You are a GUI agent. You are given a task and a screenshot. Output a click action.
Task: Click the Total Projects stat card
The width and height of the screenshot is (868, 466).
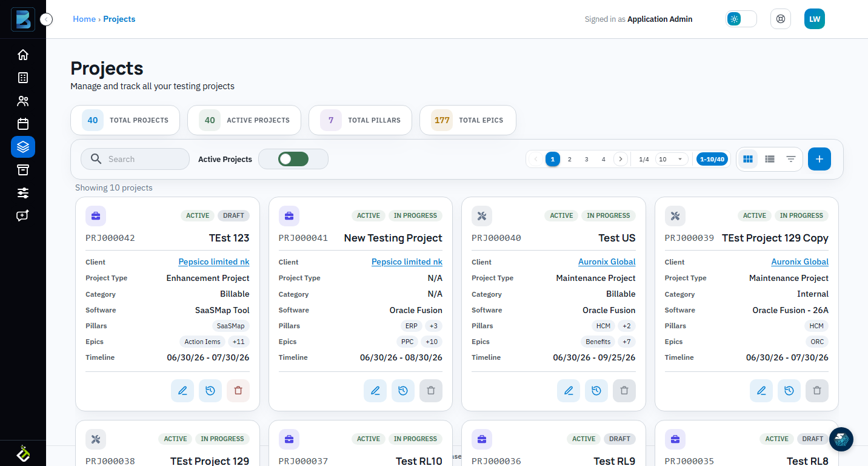click(x=125, y=120)
